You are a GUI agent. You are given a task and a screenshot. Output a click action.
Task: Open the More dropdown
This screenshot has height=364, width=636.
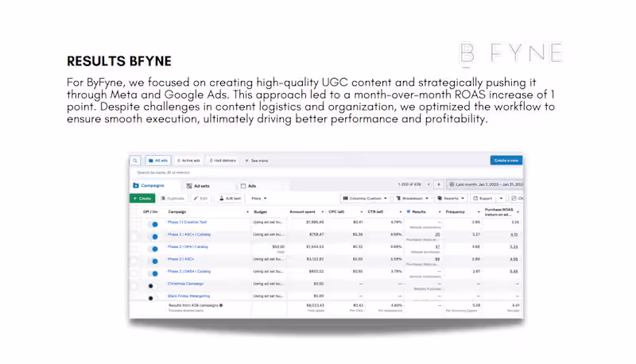259,199
